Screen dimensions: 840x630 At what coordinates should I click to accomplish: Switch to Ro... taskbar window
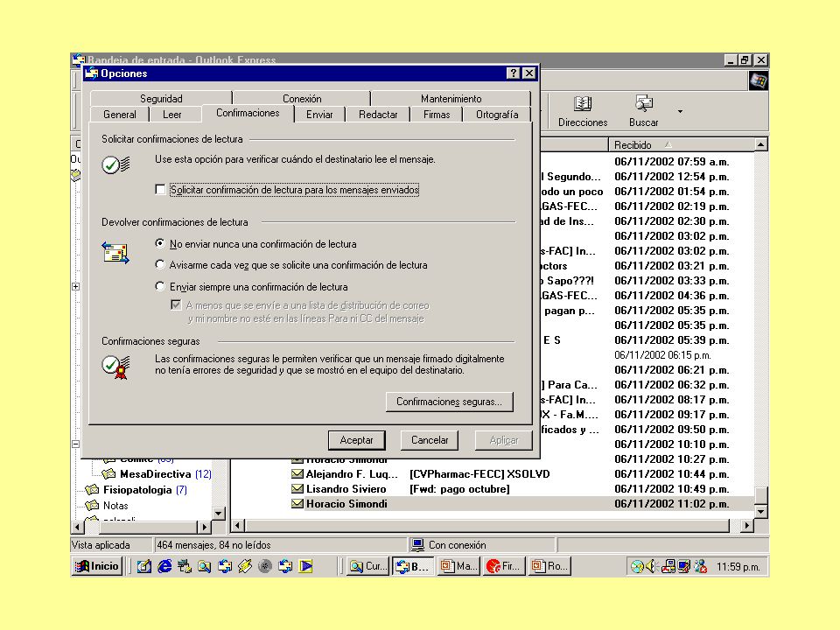(x=549, y=566)
